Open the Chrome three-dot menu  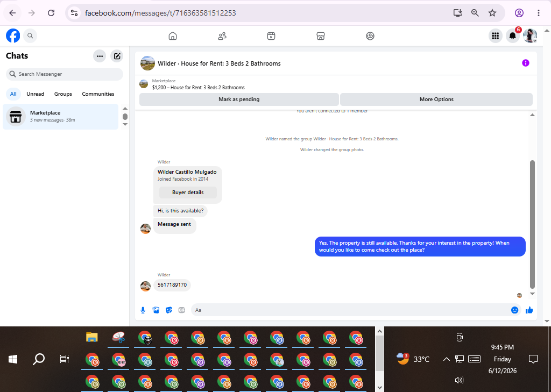[x=538, y=13]
